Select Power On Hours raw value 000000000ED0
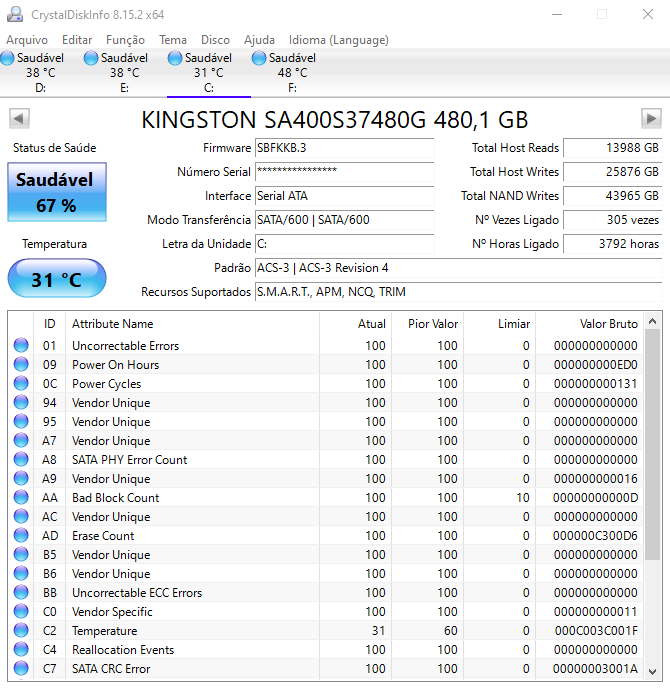 [595, 365]
